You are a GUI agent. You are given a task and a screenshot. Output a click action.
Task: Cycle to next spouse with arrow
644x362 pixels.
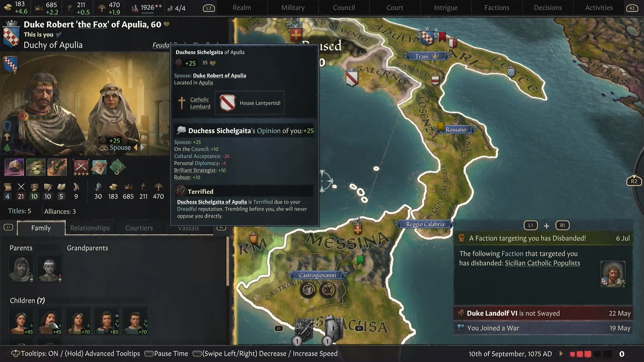[x=142, y=147]
